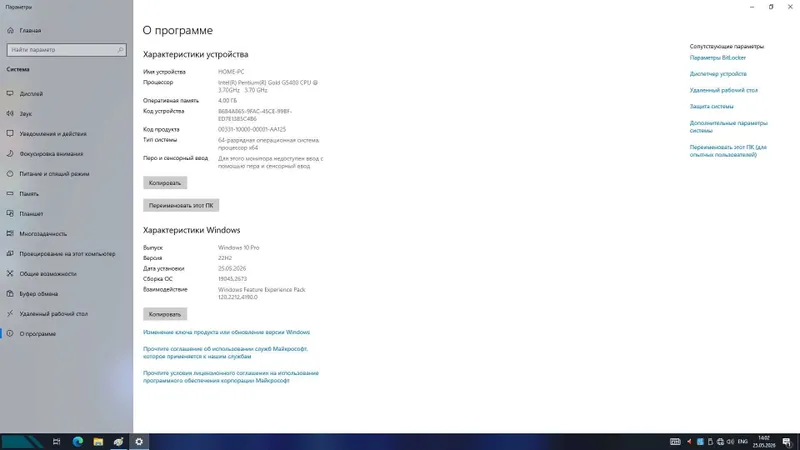
Task: Click the product ID 00331-10000-00001-AA125
Action: 252,130
